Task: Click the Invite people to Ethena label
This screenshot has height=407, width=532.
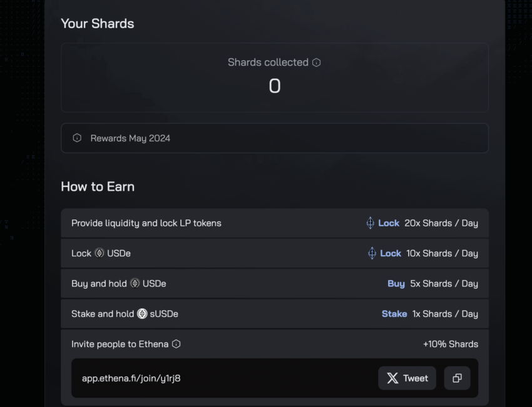Action: (x=120, y=344)
